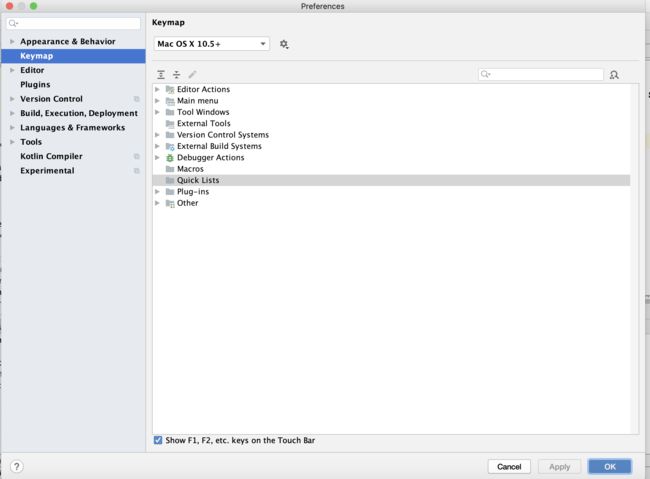This screenshot has height=479, width=650.
Task: Focus the settings search field in sidebar
Action: pos(74,23)
